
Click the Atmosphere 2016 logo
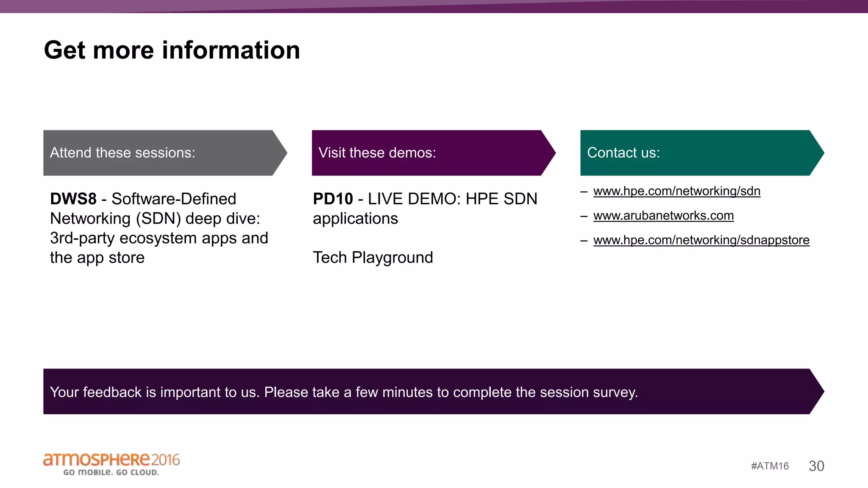111,460
